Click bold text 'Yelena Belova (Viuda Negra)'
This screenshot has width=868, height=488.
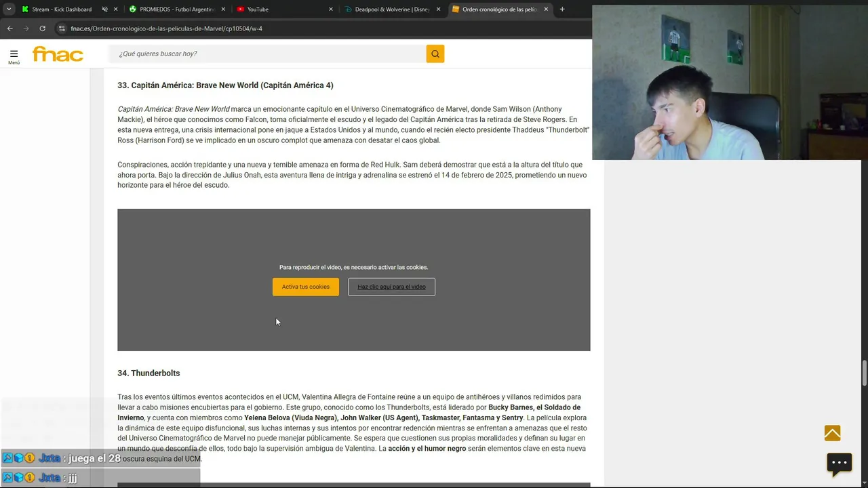click(290, 418)
